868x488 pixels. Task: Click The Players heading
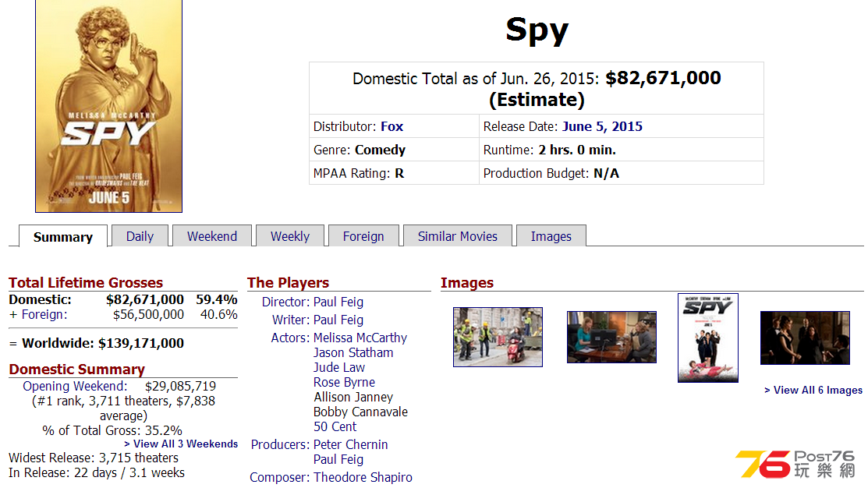pyautogui.click(x=289, y=283)
